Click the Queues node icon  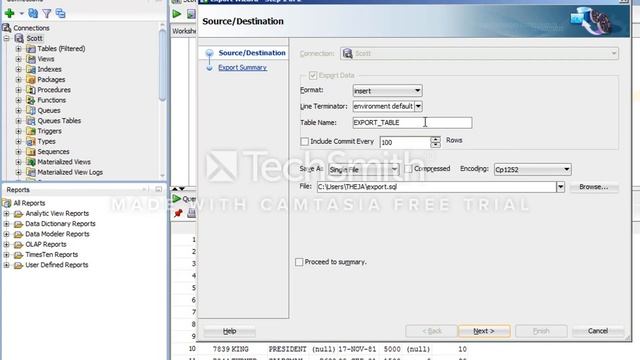point(31,110)
